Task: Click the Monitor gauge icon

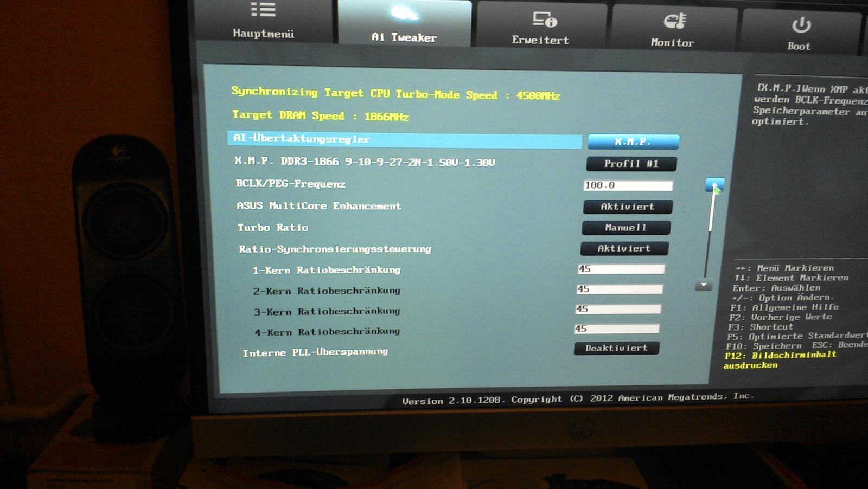Action: coord(675,22)
